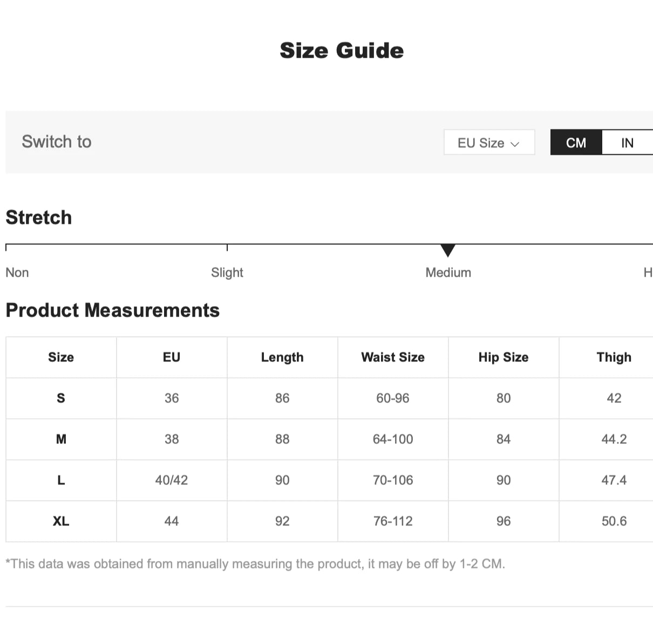Click the Medium stretch triangle marker
The width and height of the screenshot is (653, 644).
pos(448,250)
